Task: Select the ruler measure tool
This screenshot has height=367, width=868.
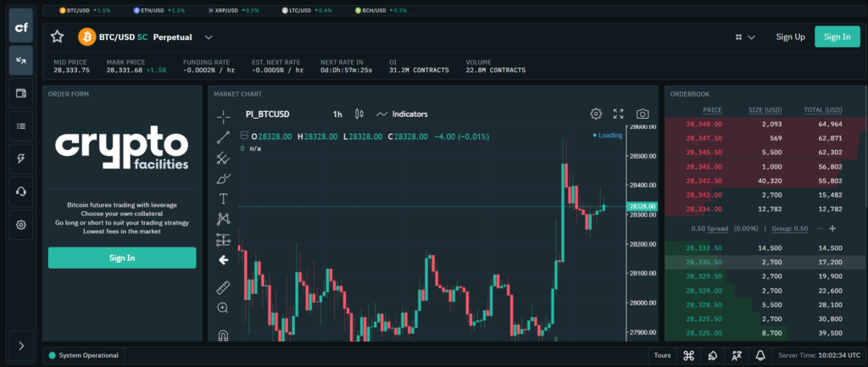Action: coord(223,287)
